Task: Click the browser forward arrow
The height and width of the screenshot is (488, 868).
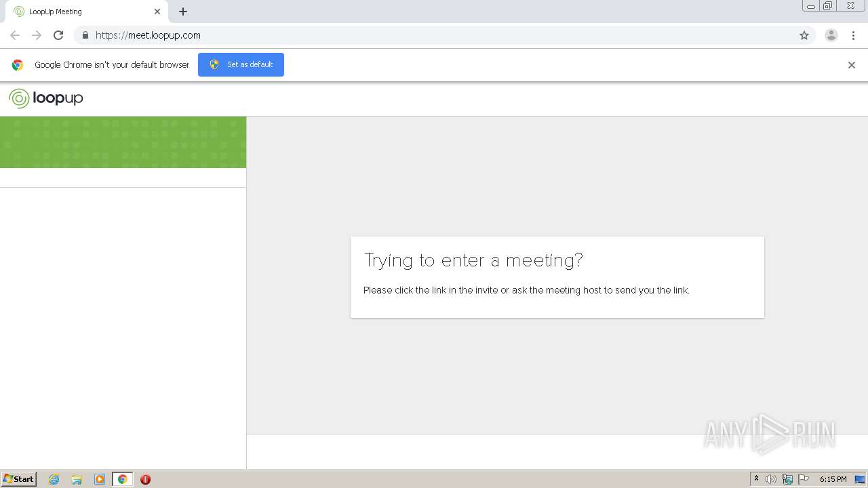Action: (x=37, y=35)
